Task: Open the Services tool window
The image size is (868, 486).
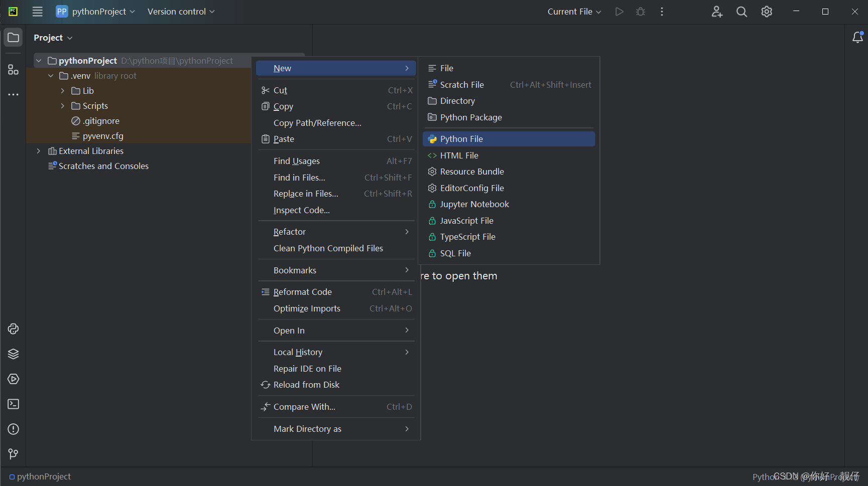Action: tap(13, 379)
